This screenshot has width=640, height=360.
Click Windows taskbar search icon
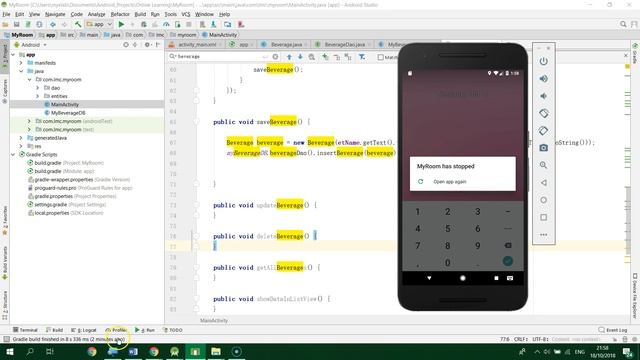[x=30, y=351]
